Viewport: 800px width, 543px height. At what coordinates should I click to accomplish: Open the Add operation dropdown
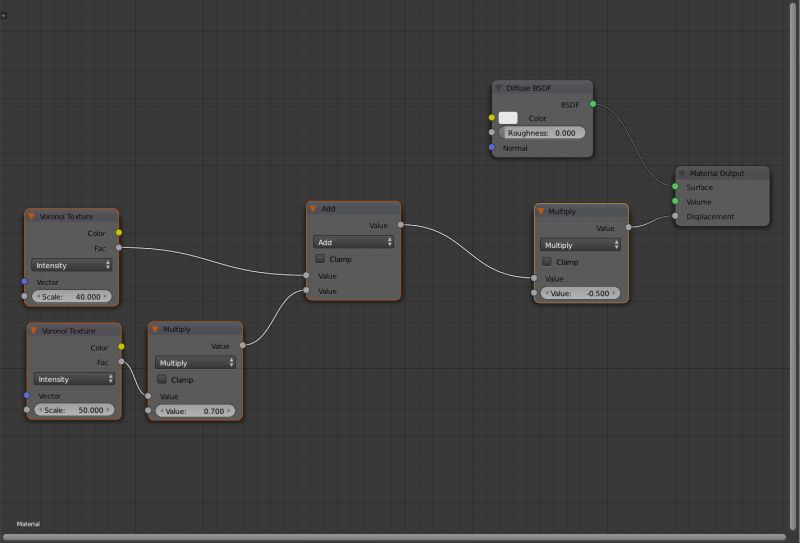(x=354, y=242)
